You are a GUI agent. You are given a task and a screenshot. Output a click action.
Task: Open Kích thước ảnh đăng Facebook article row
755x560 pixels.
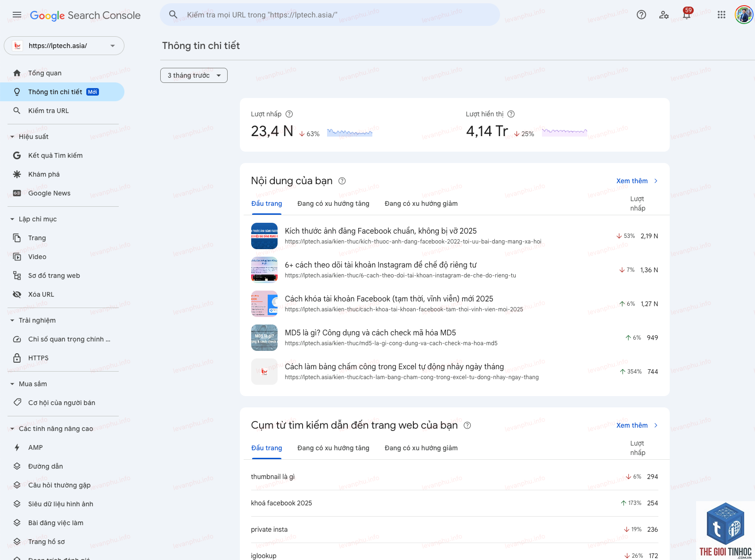coord(455,236)
